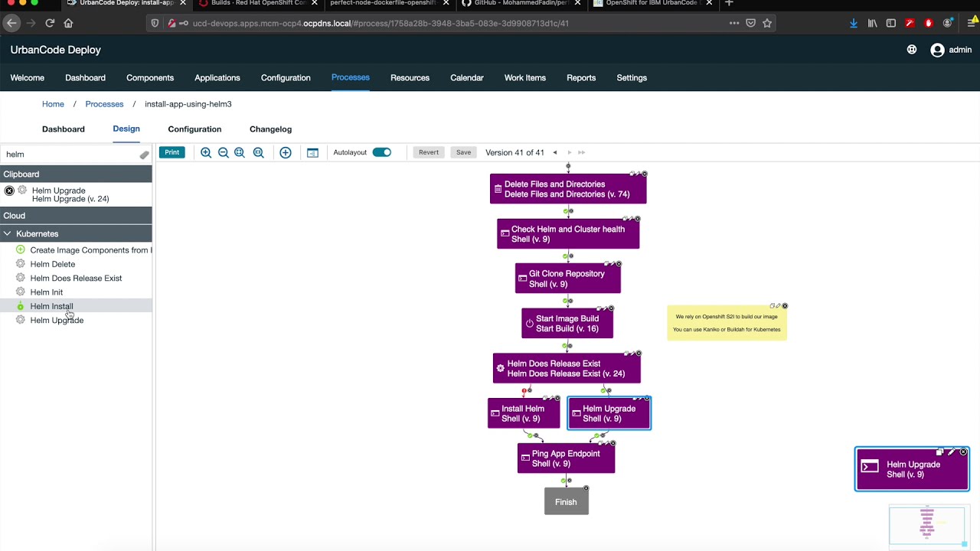The height and width of the screenshot is (551, 980).
Task: Click the Processes breadcrumb link
Action: click(104, 104)
